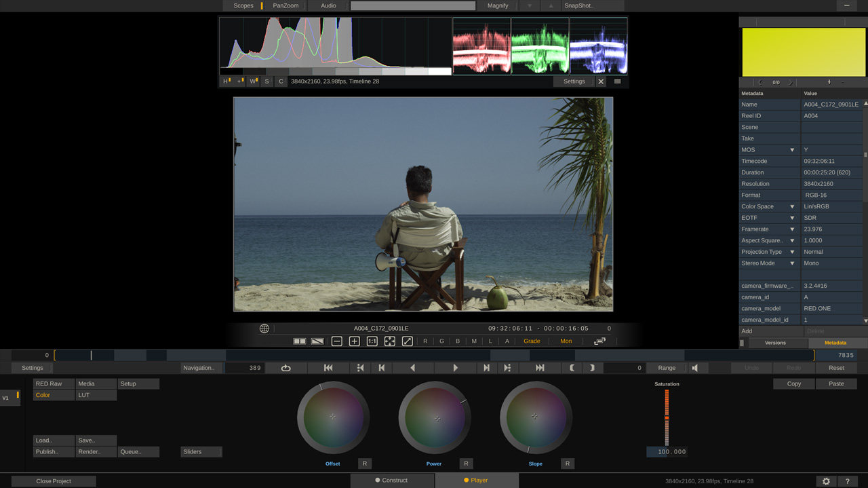This screenshot has width=868, height=488.
Task: Mute audio with the speaker icon
Action: (695, 367)
